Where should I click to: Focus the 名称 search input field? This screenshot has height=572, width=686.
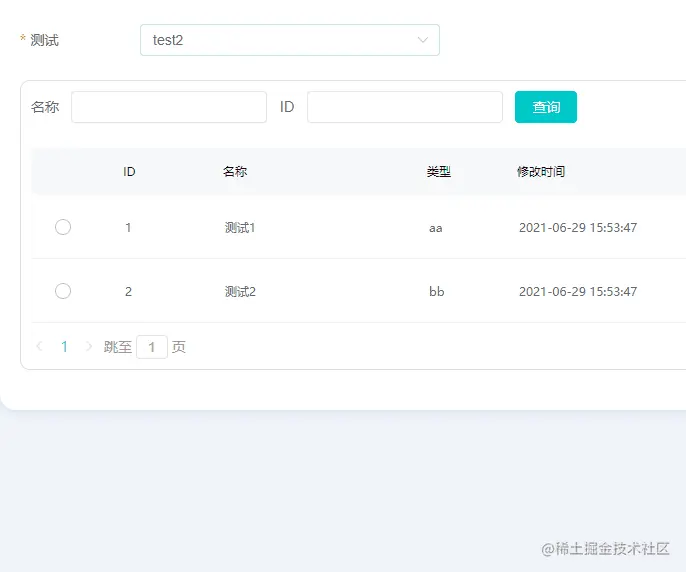(x=169, y=107)
